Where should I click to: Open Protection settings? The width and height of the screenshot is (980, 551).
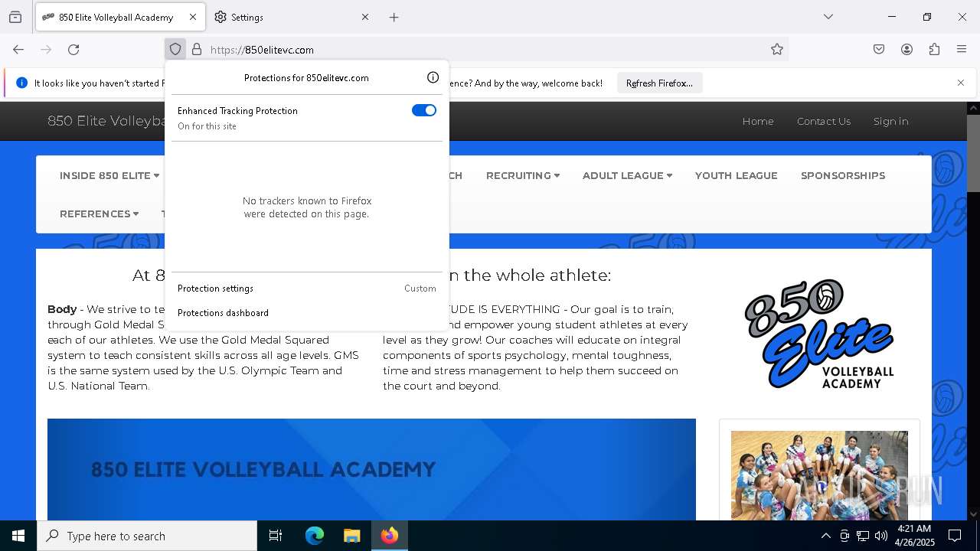point(307,289)
